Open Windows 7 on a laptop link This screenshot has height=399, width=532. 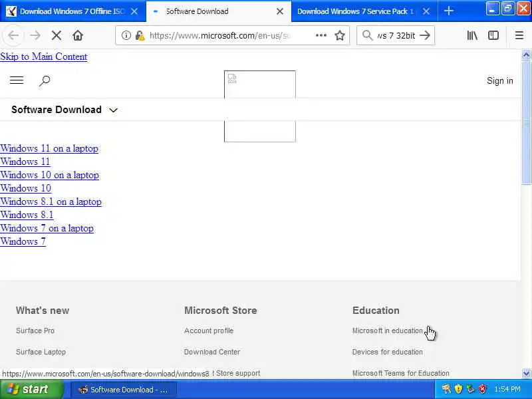point(47,228)
